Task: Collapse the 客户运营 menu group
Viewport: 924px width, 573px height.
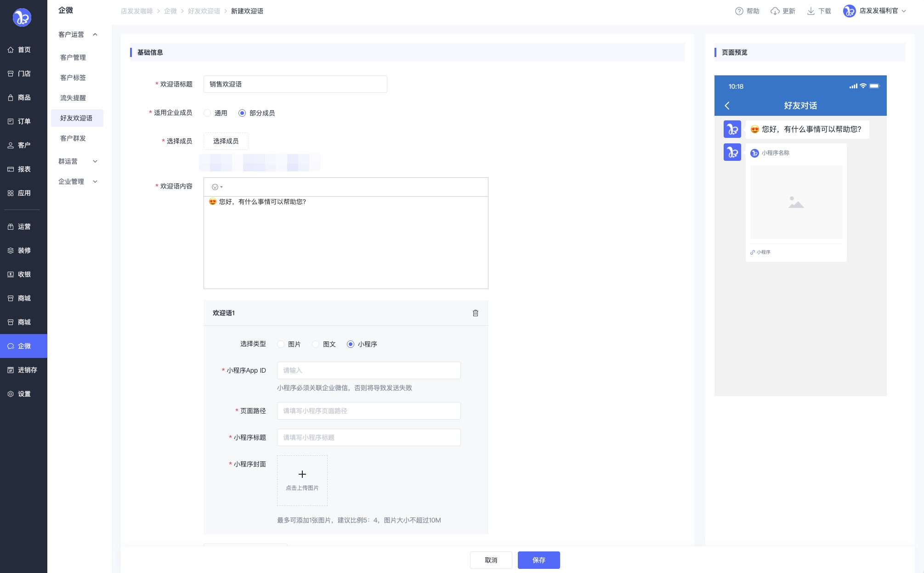Action: point(95,34)
